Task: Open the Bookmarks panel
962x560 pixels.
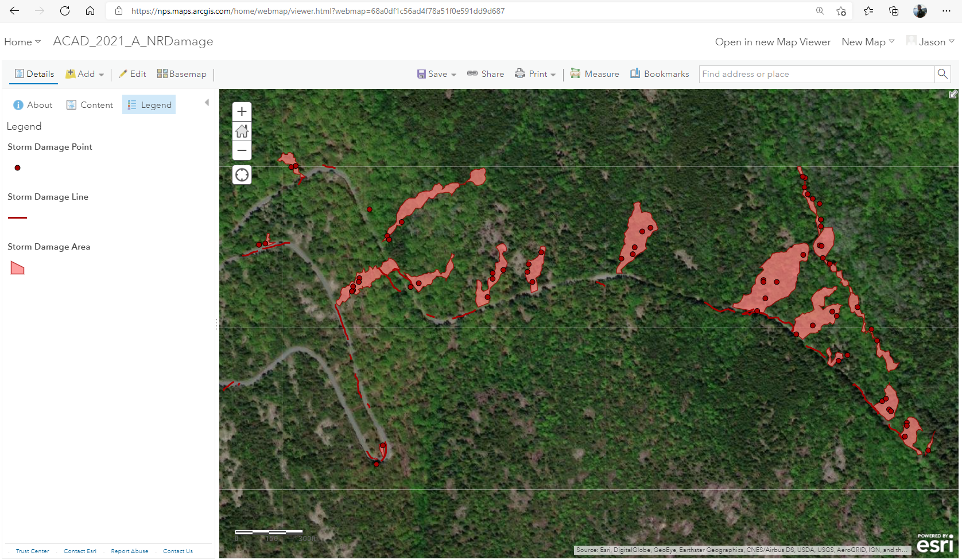Action: click(x=660, y=74)
